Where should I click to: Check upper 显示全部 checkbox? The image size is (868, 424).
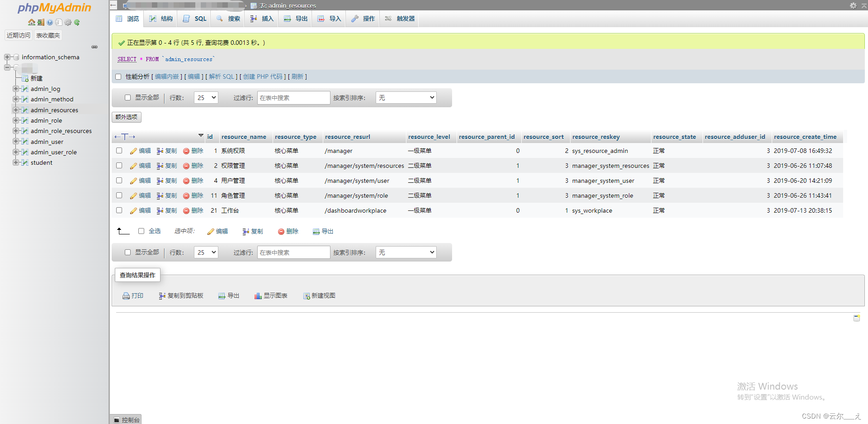[127, 98]
